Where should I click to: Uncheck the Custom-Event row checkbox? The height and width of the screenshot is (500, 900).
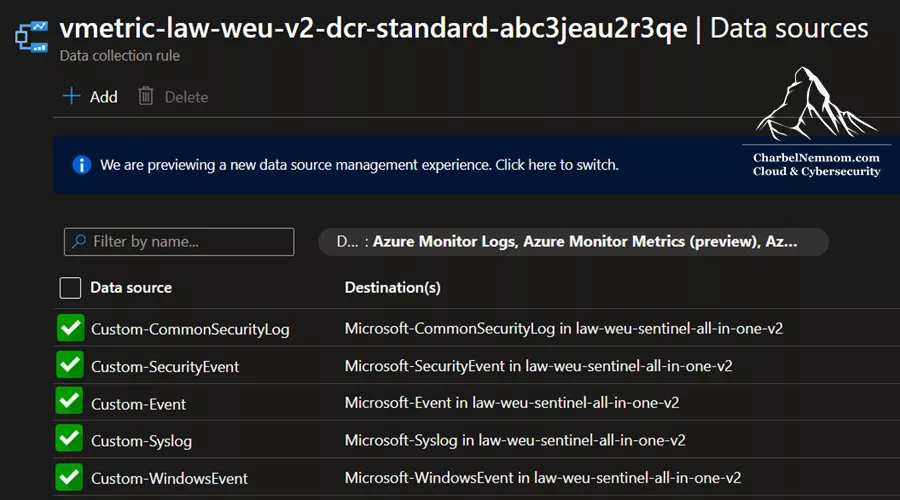pos(69,401)
